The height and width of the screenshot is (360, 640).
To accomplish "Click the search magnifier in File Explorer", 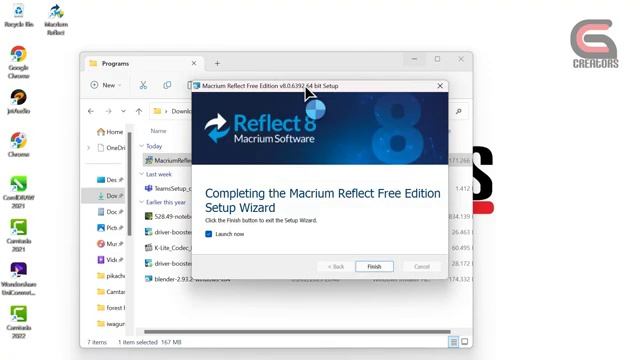I will click(459, 111).
